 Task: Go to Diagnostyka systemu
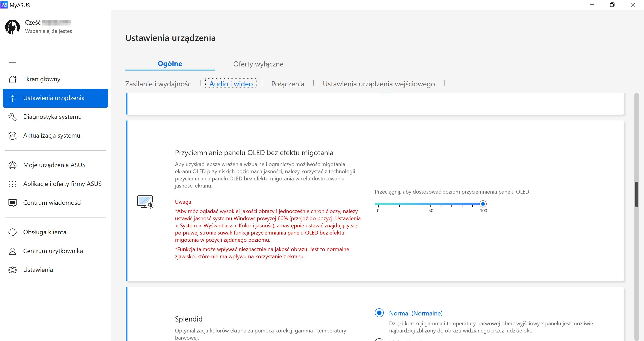pyautogui.click(x=55, y=117)
